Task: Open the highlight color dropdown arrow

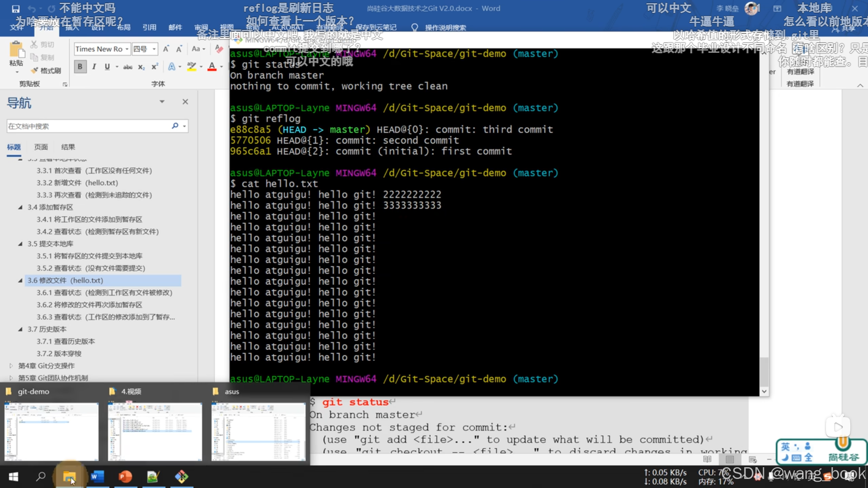Action: [x=201, y=67]
